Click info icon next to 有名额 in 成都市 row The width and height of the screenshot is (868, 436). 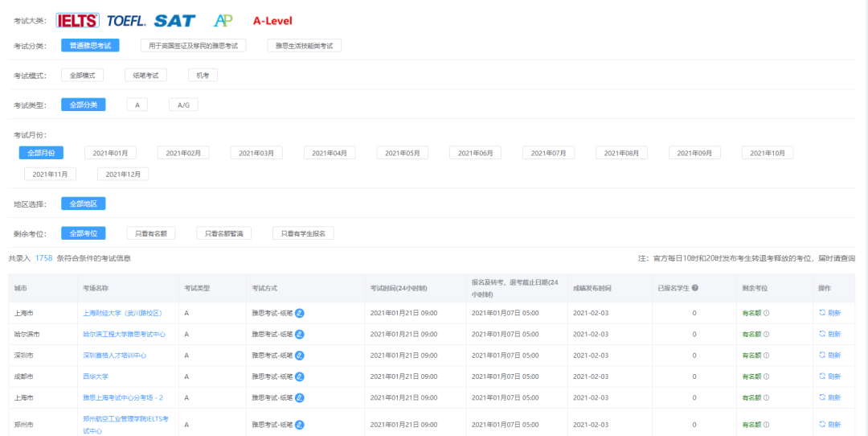click(x=767, y=376)
